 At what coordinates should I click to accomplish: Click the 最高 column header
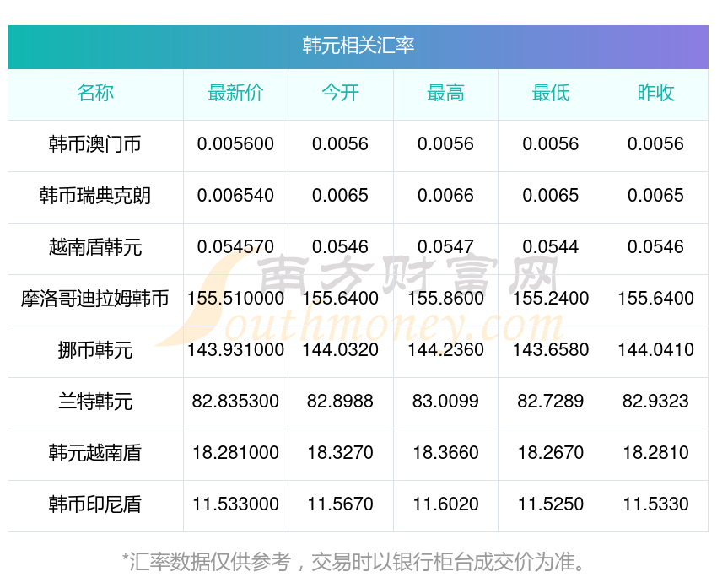[445, 94]
